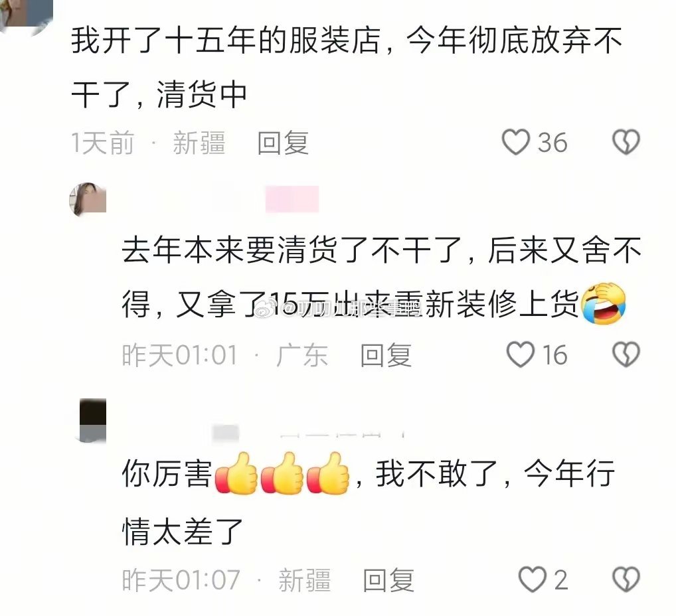
Task: Open the avatar of the Guangdong commenter
Action: click(88, 199)
